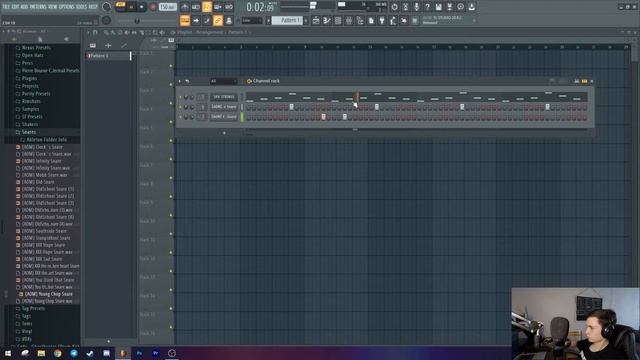Click the red record button
640x360 pixels.
pyautogui.click(x=153, y=7)
